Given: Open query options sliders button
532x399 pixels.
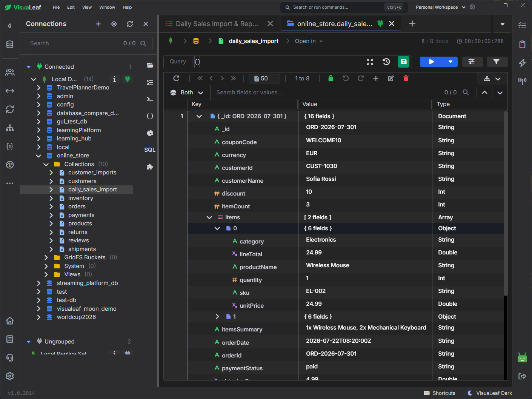Looking at the screenshot, I should click(471, 62).
